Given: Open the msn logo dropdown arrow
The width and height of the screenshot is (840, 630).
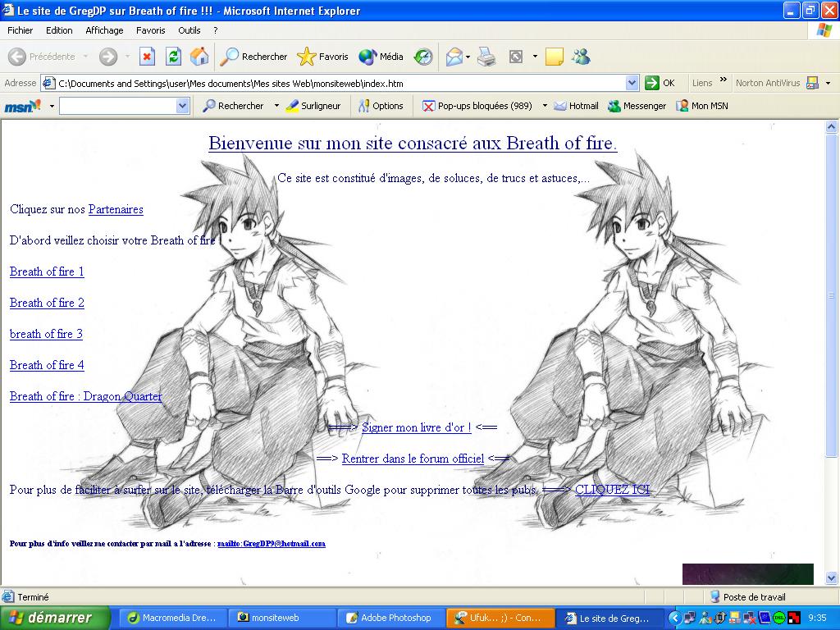Looking at the screenshot, I should 52,106.
